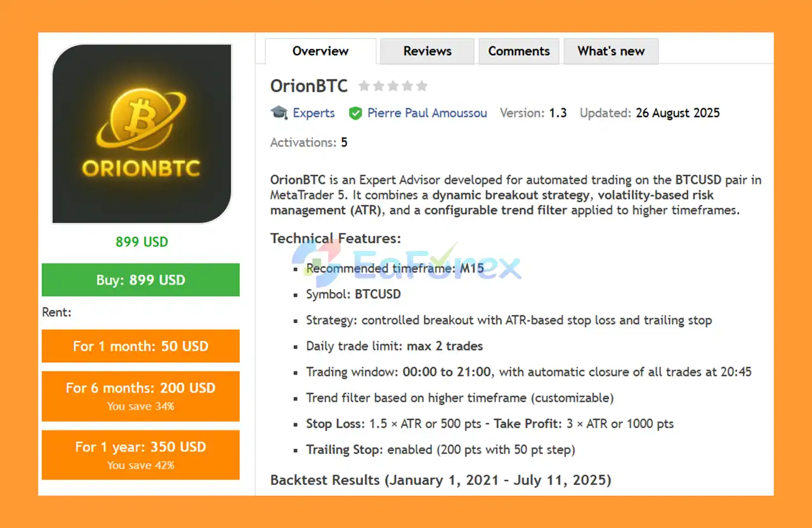Open the Comments tab
812x528 pixels.
[519, 51]
